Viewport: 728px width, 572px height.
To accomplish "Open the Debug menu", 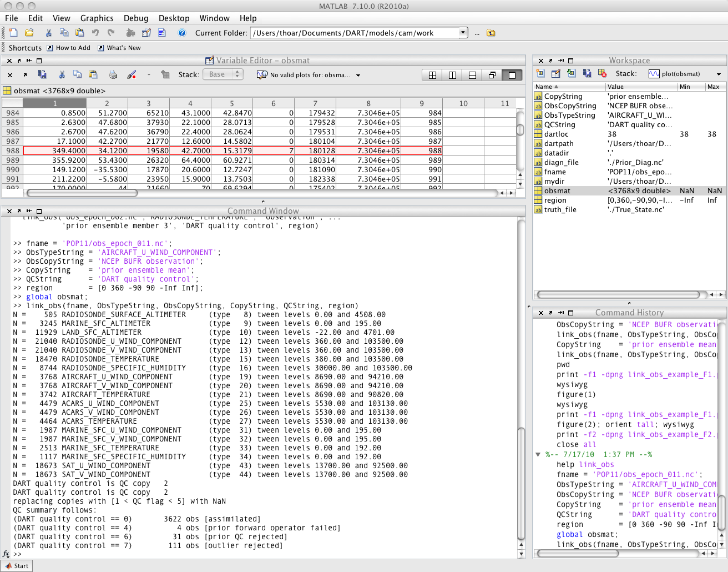I will click(136, 18).
